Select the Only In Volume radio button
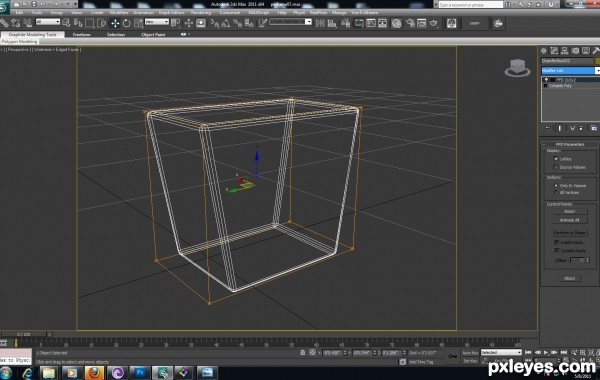Screen dimensions: 600x380 pos(556,186)
